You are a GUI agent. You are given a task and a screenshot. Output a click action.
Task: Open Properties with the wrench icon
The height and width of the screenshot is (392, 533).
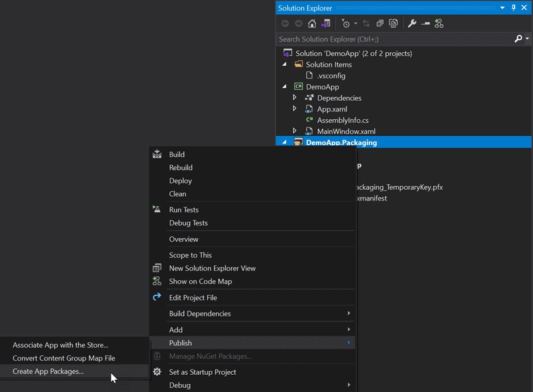[x=412, y=24]
